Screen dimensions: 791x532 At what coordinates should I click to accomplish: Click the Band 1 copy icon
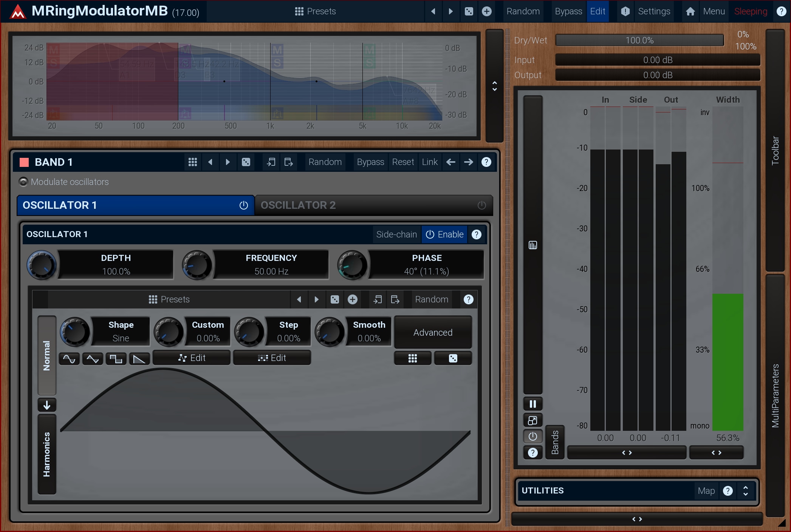(x=271, y=162)
